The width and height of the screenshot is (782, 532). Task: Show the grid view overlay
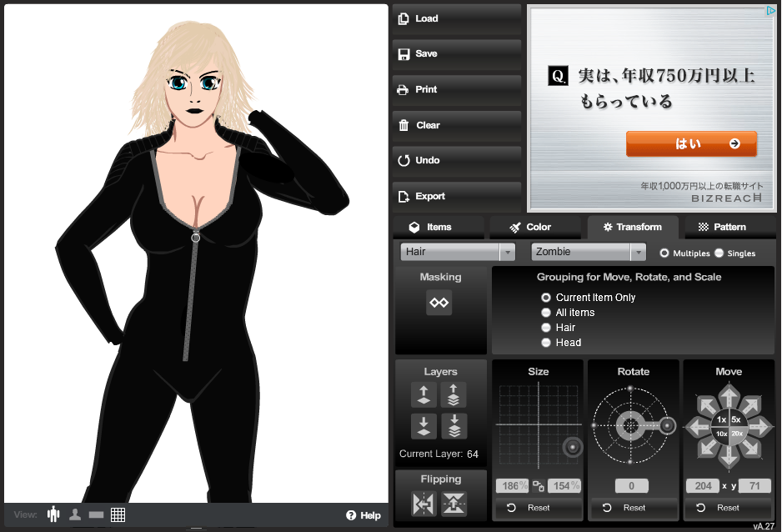(118, 514)
